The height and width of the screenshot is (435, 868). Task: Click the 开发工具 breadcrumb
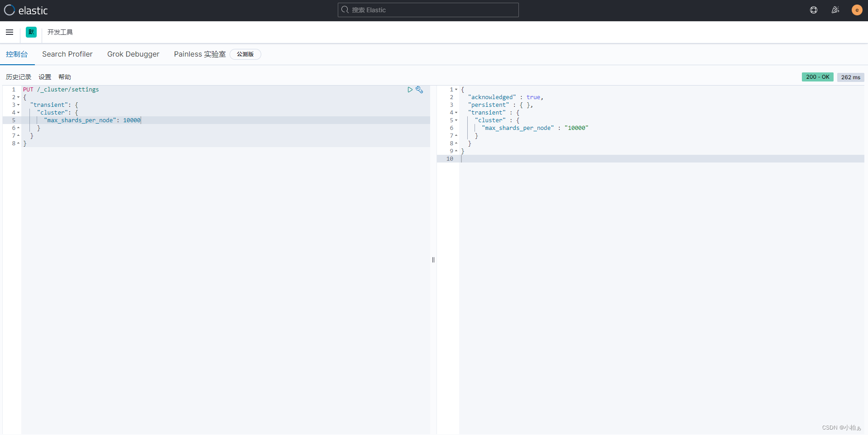click(60, 32)
